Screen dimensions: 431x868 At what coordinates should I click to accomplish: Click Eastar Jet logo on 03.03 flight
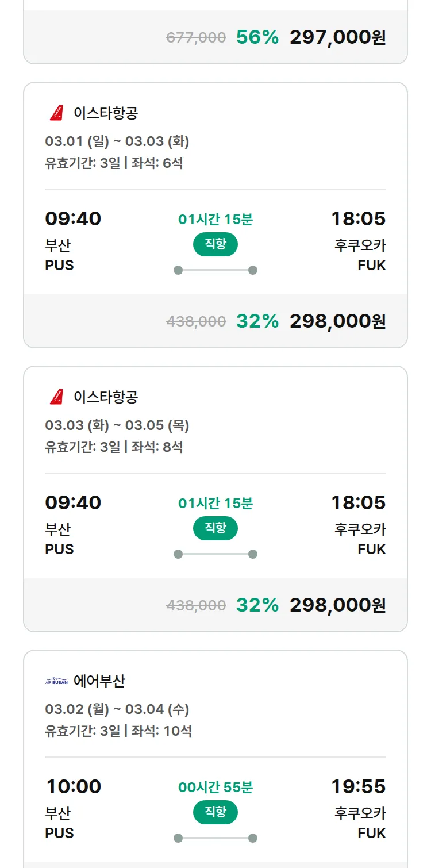tap(56, 397)
